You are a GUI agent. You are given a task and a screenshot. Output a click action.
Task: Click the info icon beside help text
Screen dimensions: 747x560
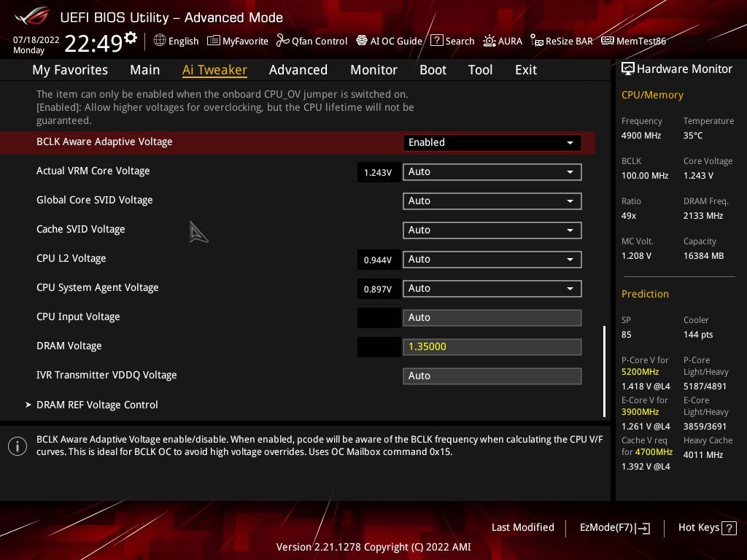click(x=18, y=446)
